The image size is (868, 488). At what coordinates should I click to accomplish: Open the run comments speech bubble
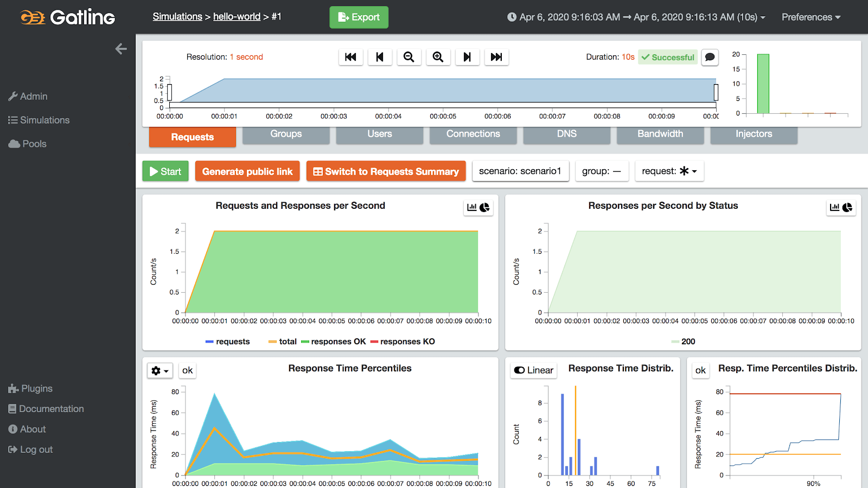pos(710,57)
